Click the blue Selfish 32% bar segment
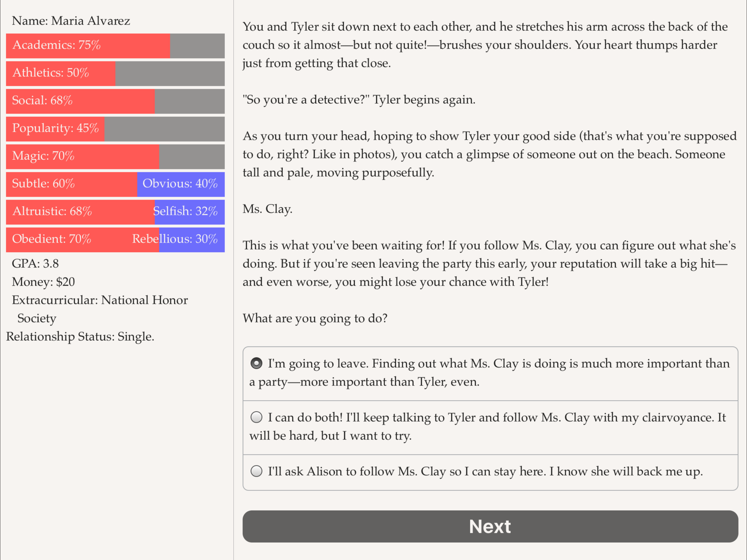Viewport: 747px width, 560px height. click(x=189, y=212)
